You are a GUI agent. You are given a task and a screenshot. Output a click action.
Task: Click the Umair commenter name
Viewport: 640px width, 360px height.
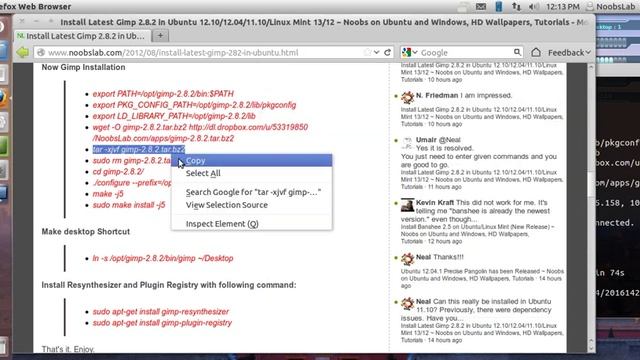(426, 140)
